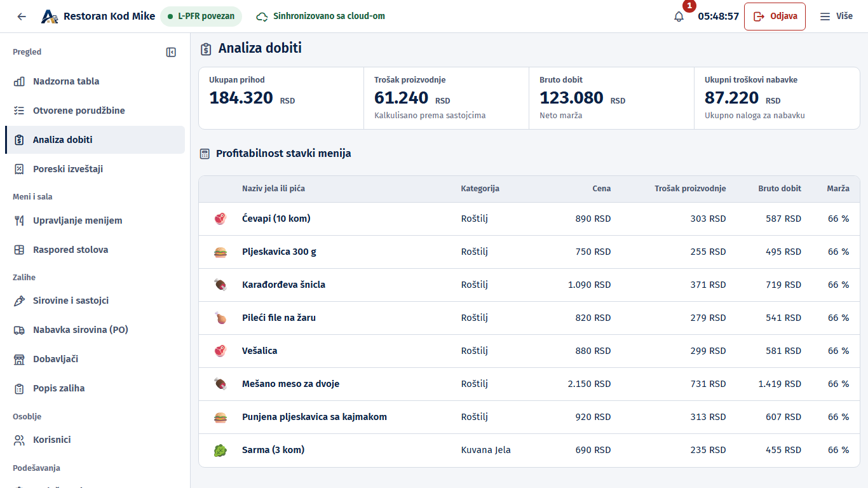This screenshot has height=488, width=868.
Task: Click the Nabavka sirovina truck icon
Action: (x=20, y=330)
